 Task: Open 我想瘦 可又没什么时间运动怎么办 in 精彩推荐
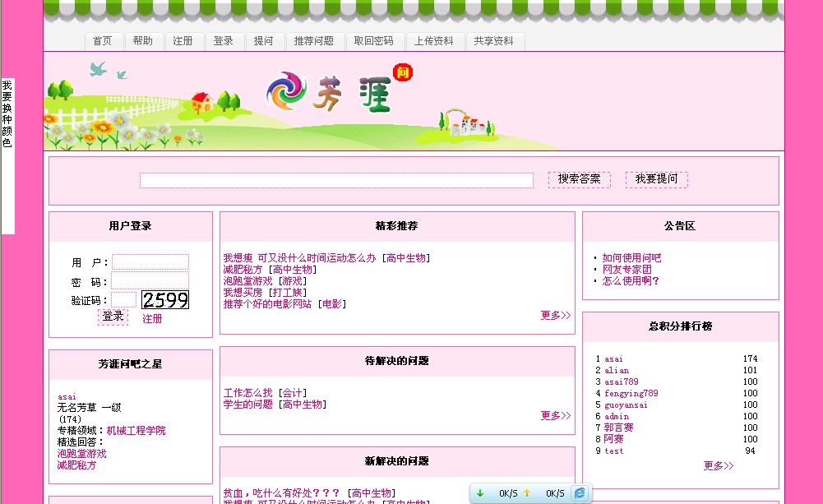pyautogui.click(x=300, y=258)
